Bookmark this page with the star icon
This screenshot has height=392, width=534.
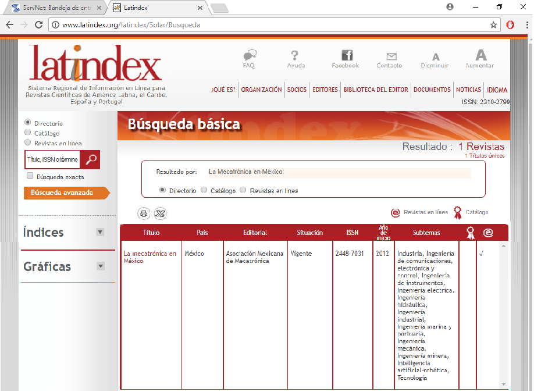pos(493,25)
